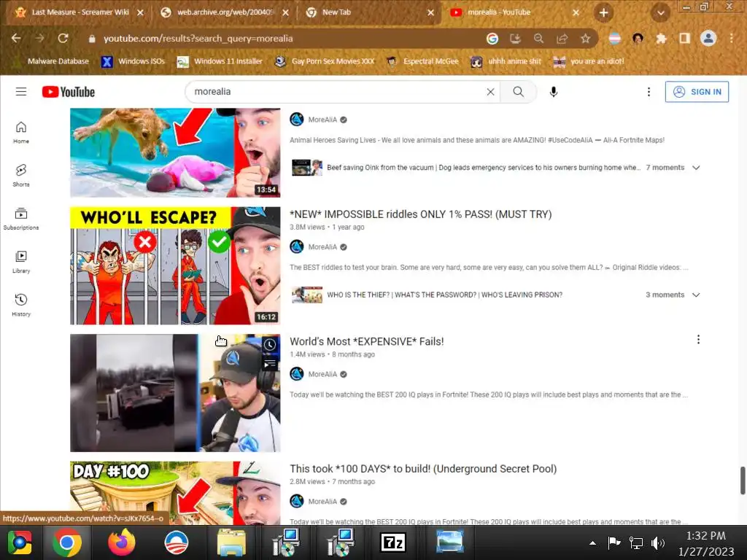Open the Chrome profile avatar
The height and width of the screenshot is (560, 747).
click(708, 38)
